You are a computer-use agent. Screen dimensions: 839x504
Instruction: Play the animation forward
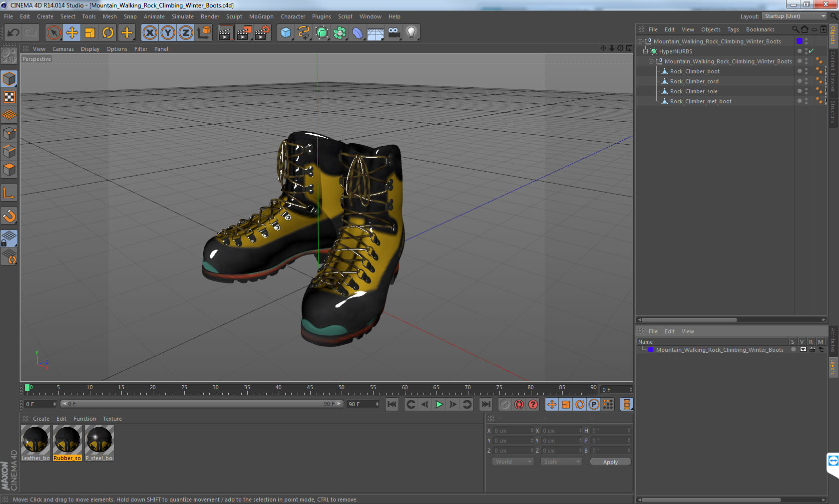coord(439,404)
